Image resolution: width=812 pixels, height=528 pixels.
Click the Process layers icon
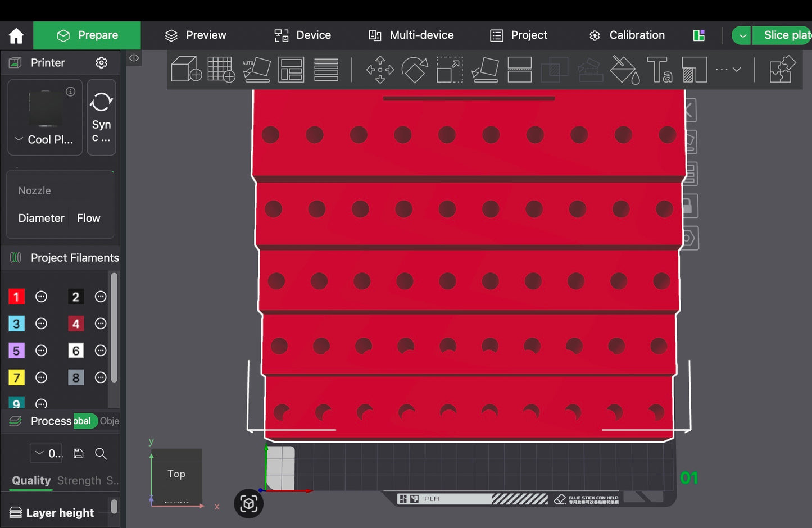pos(15,421)
